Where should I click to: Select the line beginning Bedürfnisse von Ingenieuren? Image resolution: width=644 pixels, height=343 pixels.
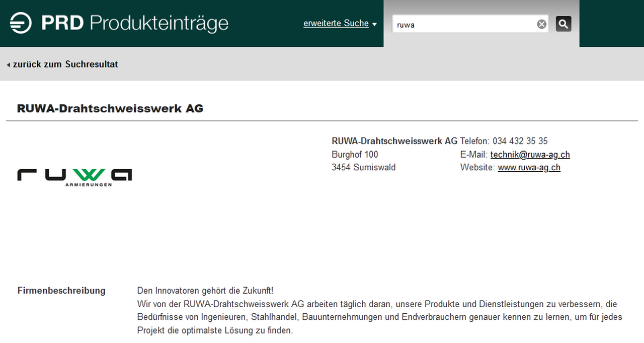click(x=380, y=317)
